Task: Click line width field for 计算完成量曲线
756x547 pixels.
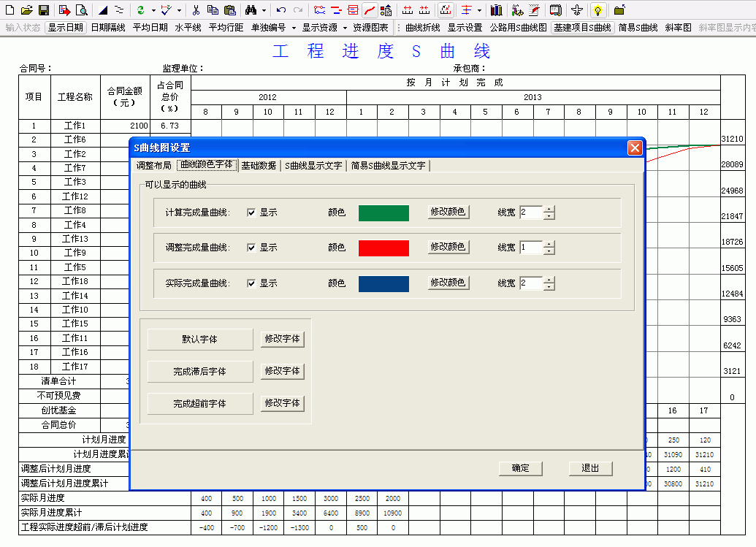Action: click(x=531, y=213)
